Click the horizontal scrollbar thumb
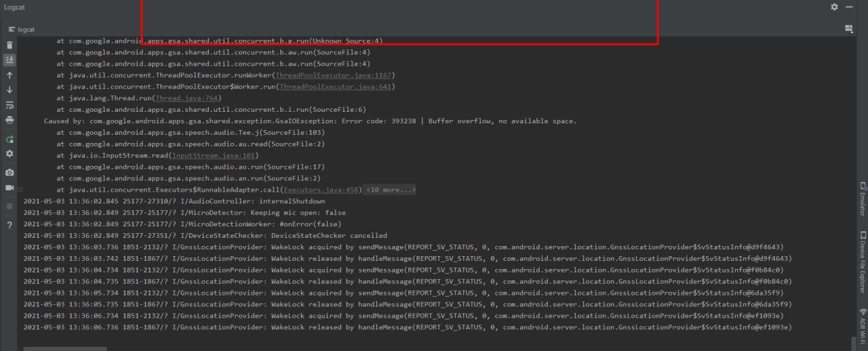 pyautogui.click(x=65, y=349)
